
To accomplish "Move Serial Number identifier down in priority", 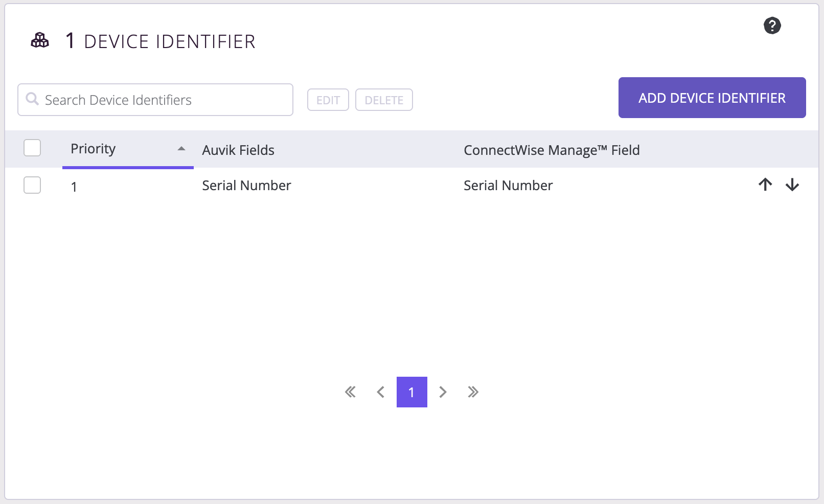I will [792, 185].
